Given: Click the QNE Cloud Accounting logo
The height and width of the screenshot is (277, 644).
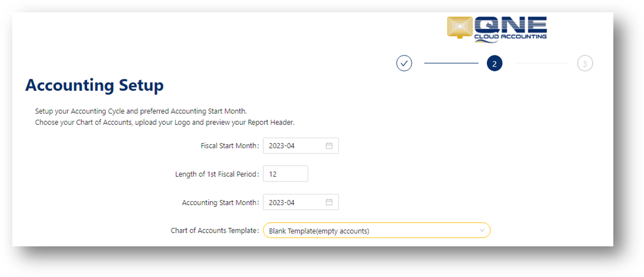Looking at the screenshot, I should click(497, 28).
